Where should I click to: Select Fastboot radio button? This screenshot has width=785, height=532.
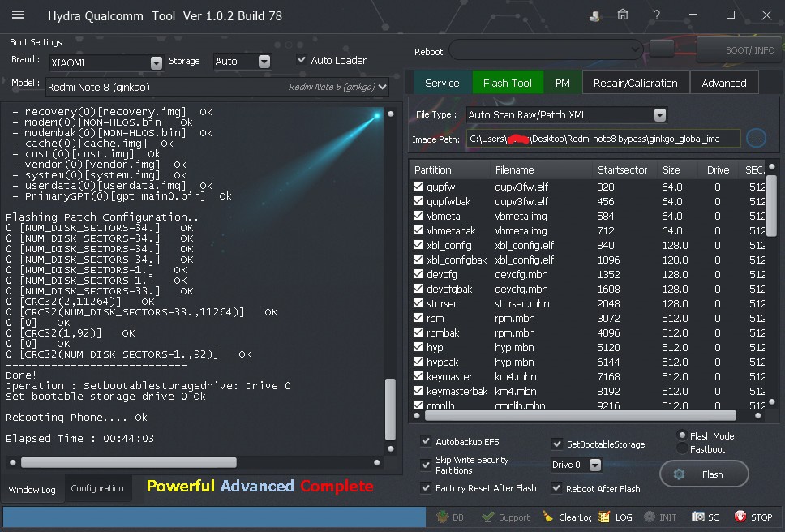682,448
